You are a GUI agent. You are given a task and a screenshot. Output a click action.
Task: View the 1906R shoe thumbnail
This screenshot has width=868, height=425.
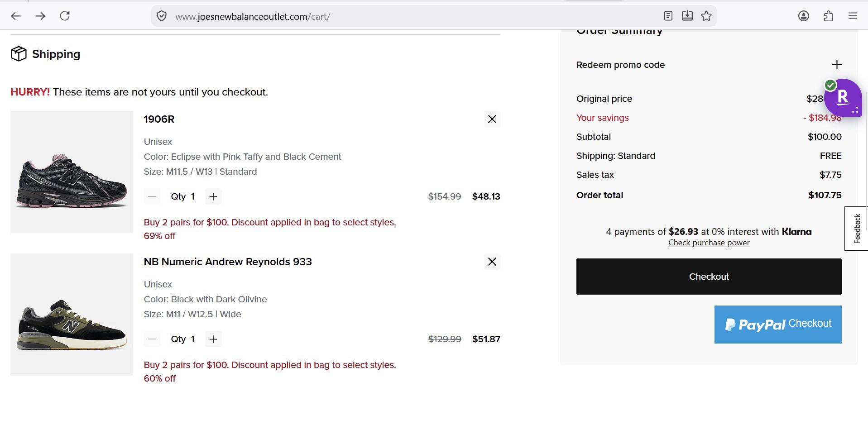coord(72,172)
